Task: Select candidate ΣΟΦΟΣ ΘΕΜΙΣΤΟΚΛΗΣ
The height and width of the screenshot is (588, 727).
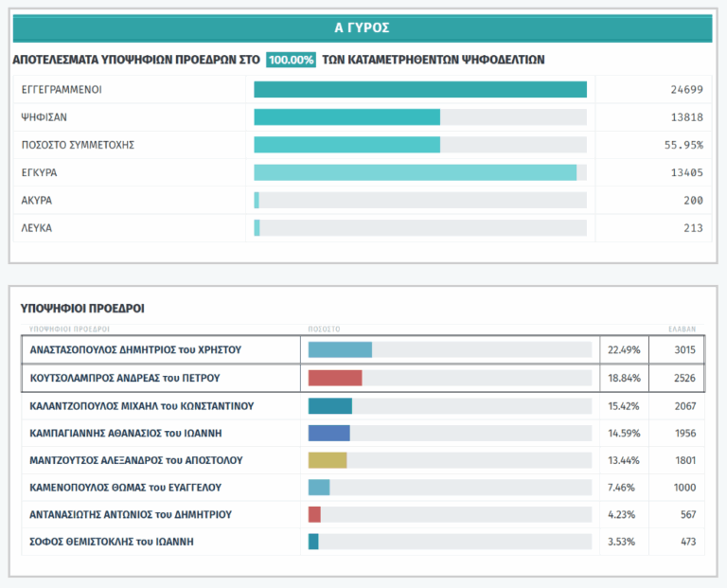Action: 112,542
